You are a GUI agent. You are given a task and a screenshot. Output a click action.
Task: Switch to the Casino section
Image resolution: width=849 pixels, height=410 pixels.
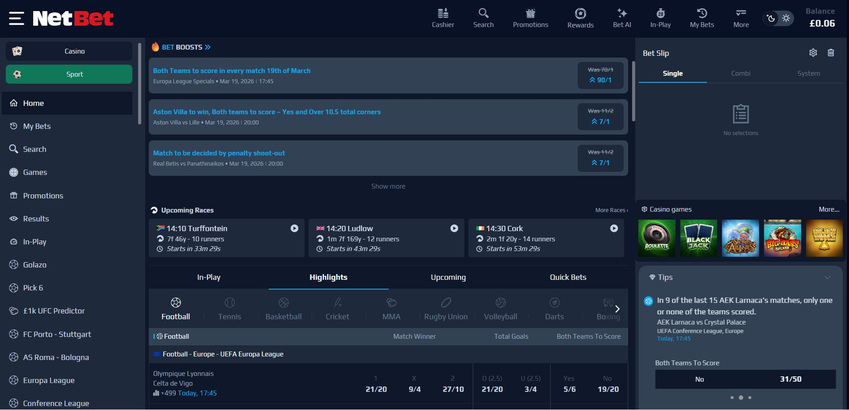point(69,51)
